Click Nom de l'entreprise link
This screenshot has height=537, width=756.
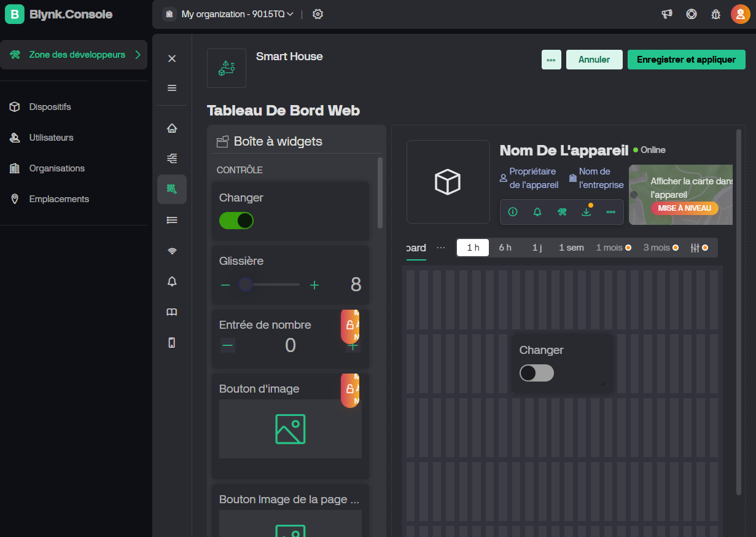tap(596, 178)
